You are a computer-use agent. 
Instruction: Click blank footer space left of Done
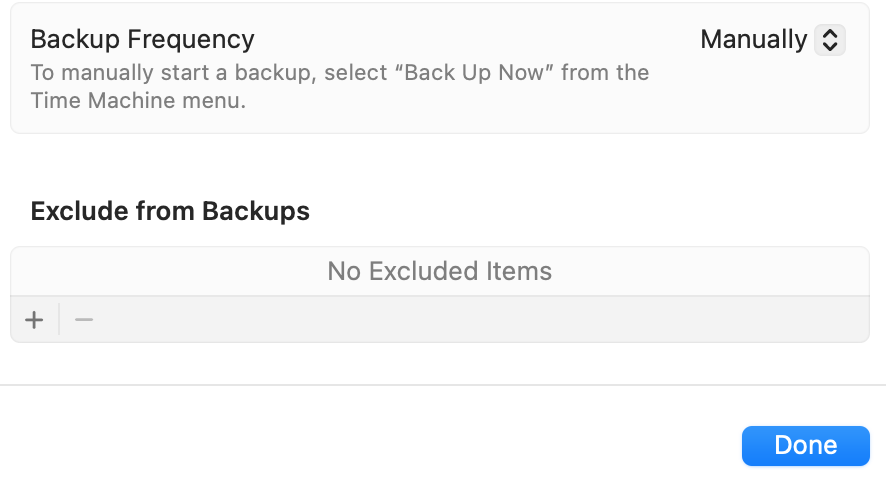(370, 446)
